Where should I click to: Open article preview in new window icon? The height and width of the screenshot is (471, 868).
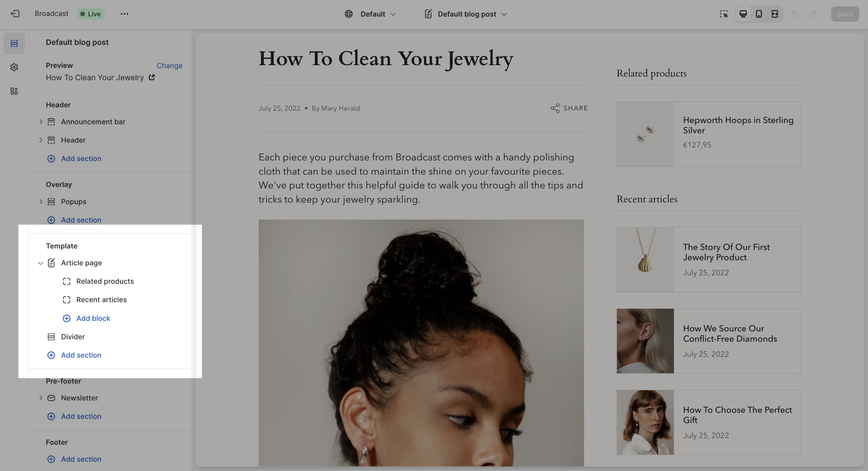point(152,77)
